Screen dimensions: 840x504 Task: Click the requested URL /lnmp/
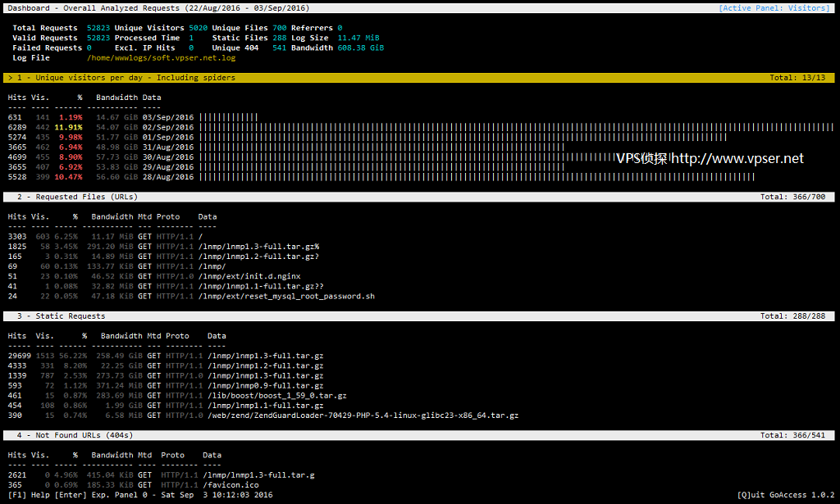212,266
